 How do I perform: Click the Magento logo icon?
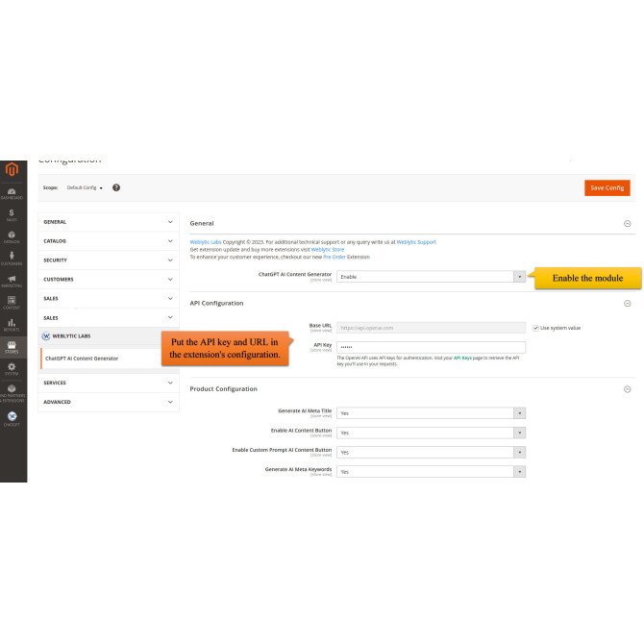point(12,169)
